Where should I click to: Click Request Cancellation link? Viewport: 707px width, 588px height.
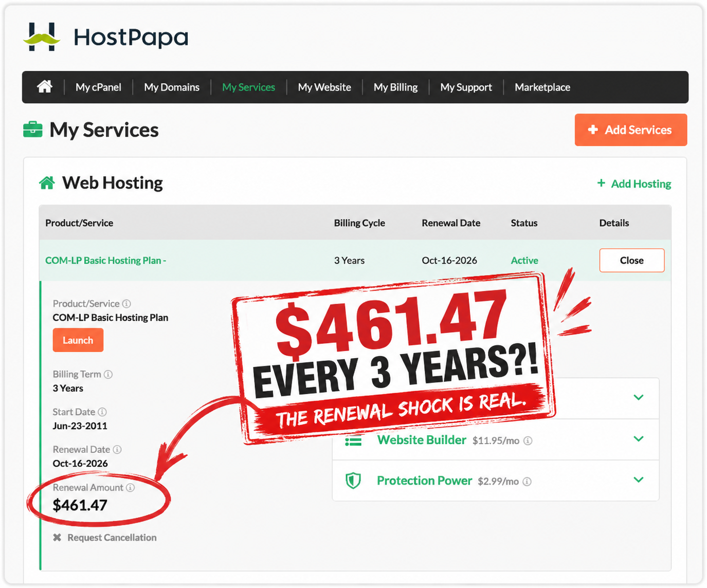112,538
